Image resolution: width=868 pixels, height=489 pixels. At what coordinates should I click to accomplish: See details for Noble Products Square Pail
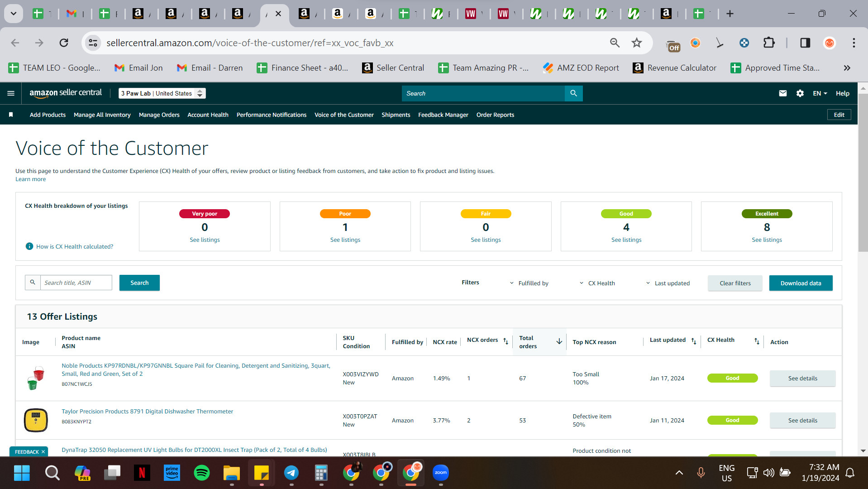[802, 378]
